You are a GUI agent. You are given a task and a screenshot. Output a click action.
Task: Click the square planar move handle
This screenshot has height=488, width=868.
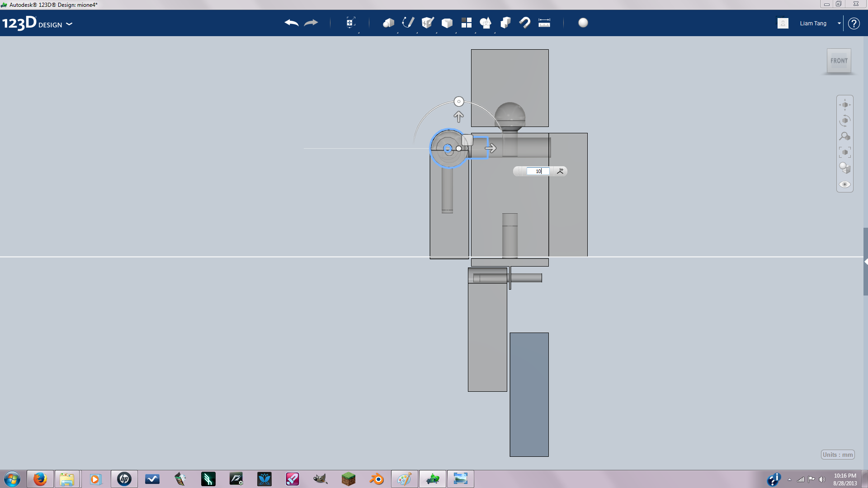point(467,140)
